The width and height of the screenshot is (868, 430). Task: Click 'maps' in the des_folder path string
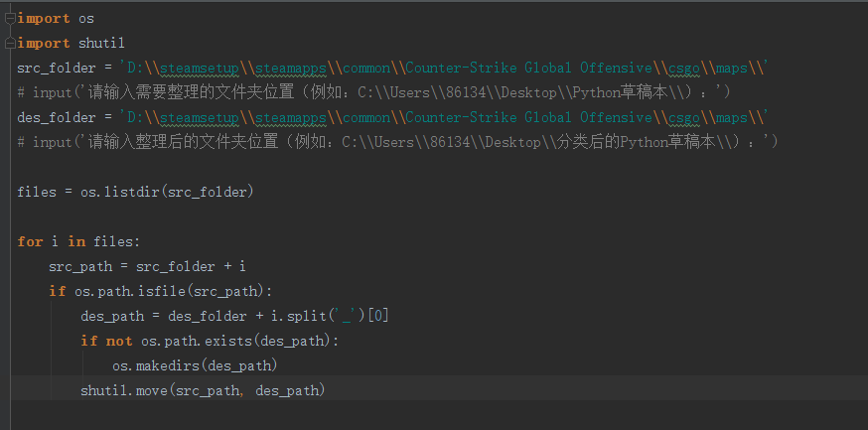(x=732, y=118)
